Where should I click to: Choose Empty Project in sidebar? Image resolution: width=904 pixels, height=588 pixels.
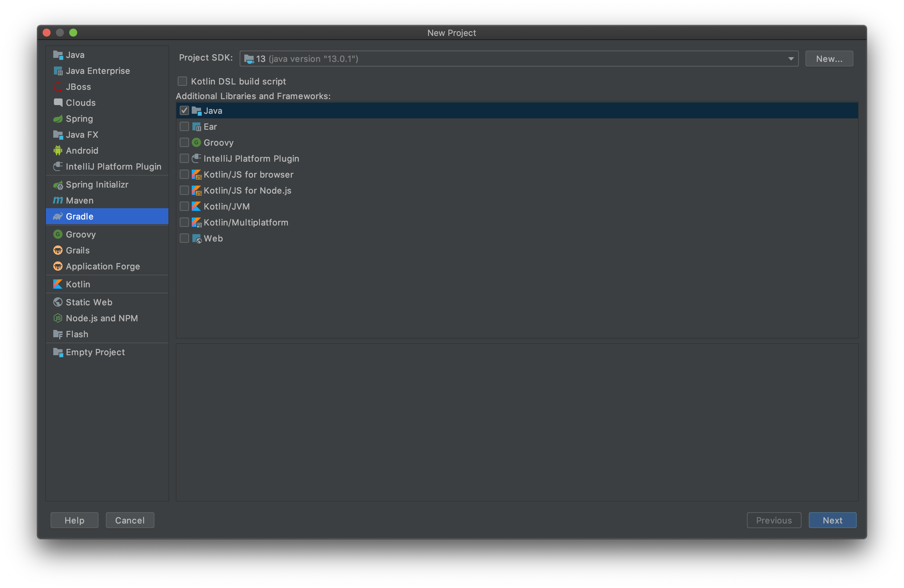coord(95,352)
